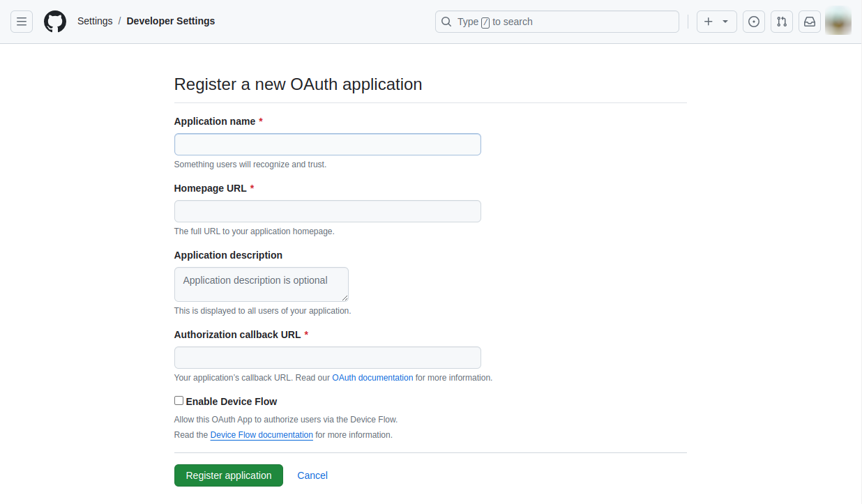
Task: Open the Notifications inbox icon
Action: 810,22
